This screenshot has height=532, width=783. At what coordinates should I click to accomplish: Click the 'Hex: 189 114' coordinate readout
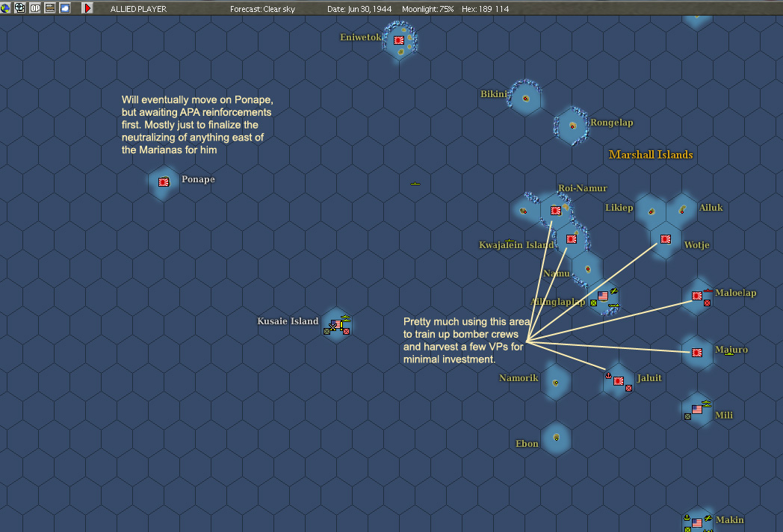(x=485, y=9)
